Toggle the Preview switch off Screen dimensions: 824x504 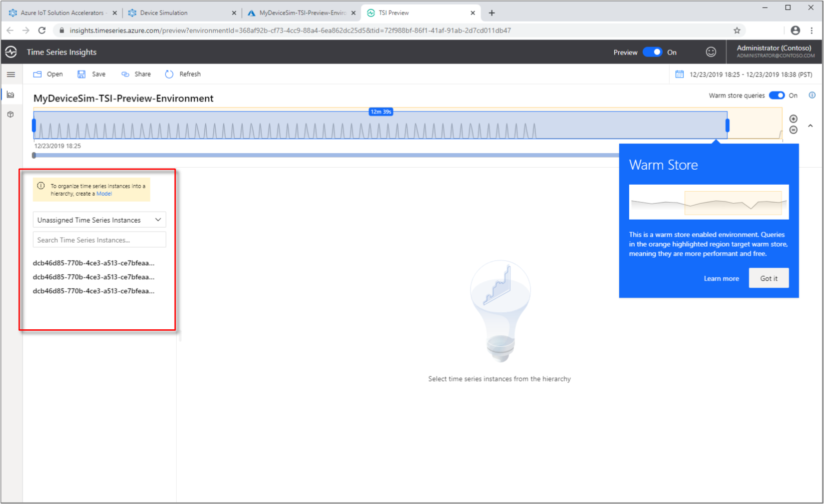click(652, 52)
